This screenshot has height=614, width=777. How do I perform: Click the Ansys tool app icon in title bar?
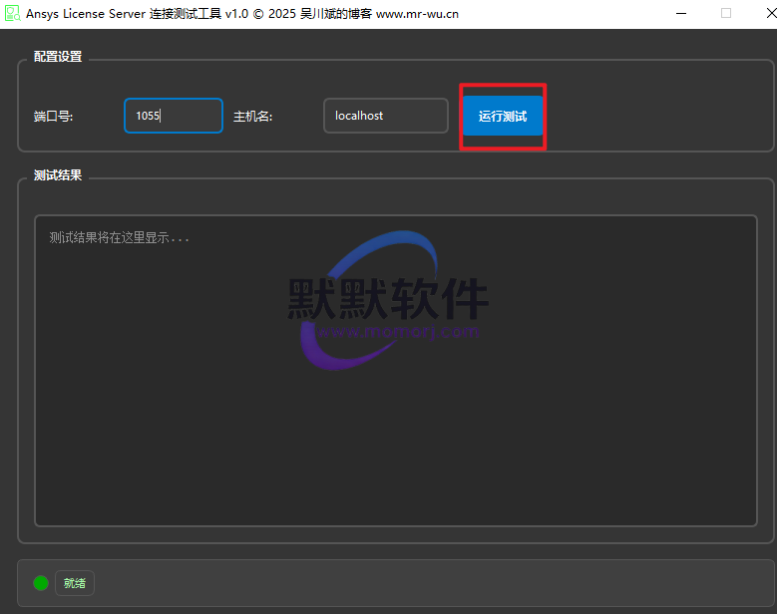click(13, 14)
